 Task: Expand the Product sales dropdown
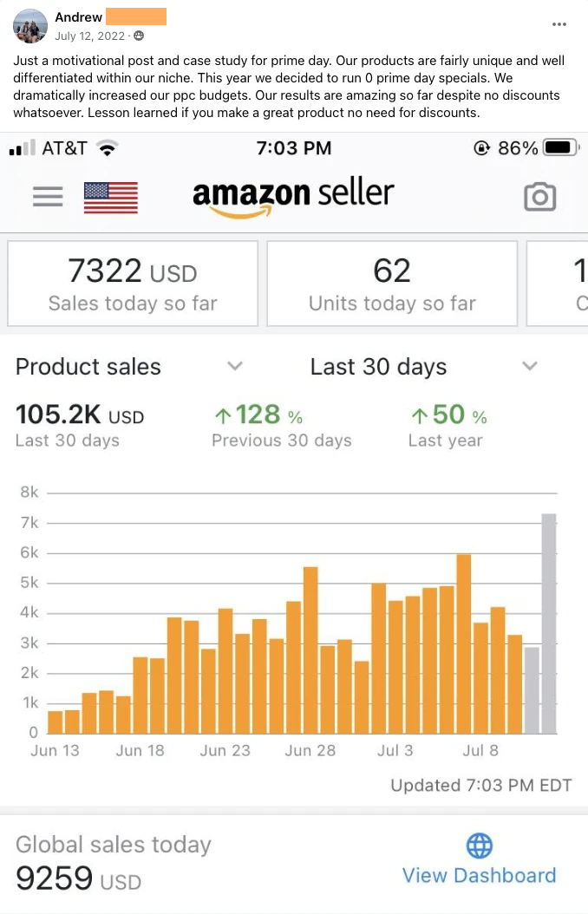click(234, 366)
